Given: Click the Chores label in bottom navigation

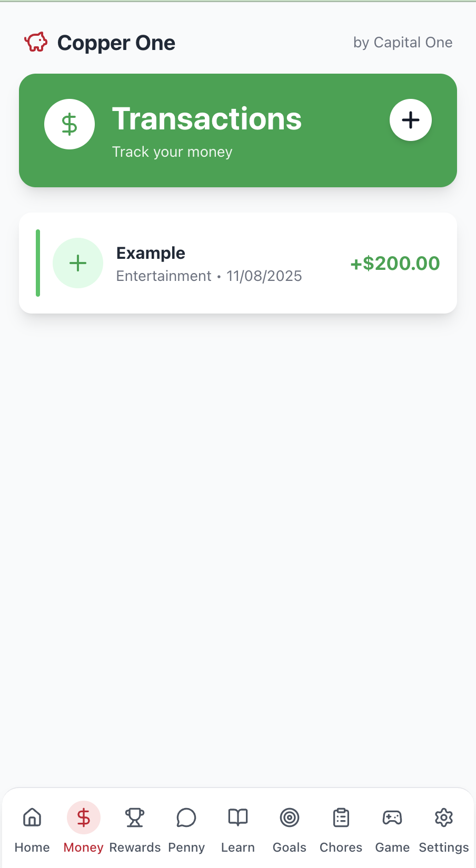Looking at the screenshot, I should pos(341,847).
